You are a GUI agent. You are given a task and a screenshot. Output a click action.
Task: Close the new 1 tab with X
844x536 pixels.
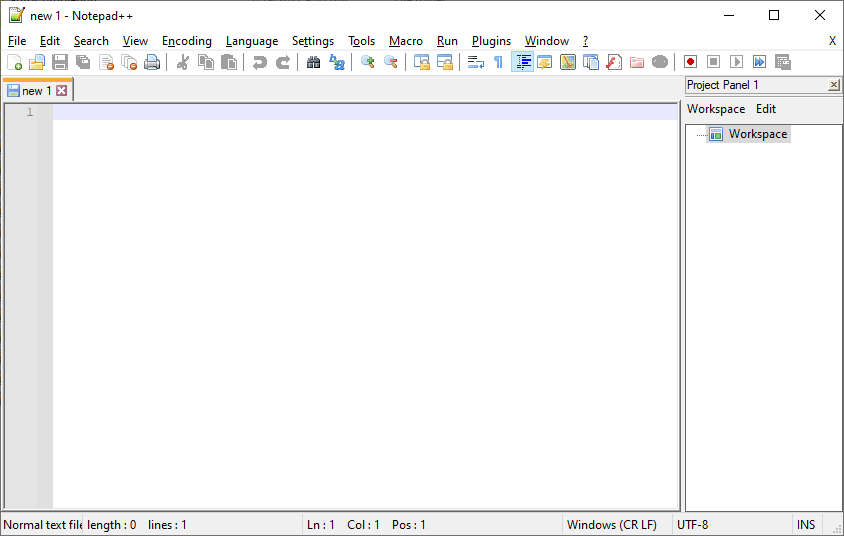click(x=62, y=90)
